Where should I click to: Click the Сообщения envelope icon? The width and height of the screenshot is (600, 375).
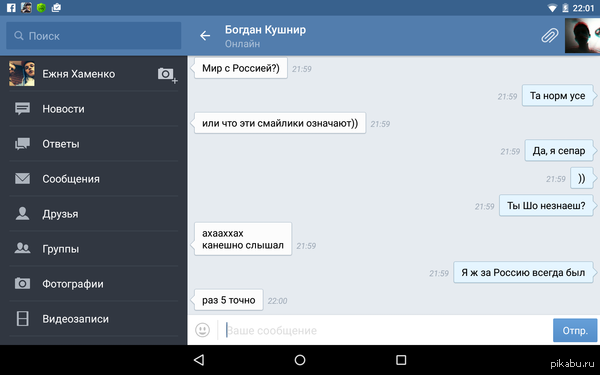(23, 179)
